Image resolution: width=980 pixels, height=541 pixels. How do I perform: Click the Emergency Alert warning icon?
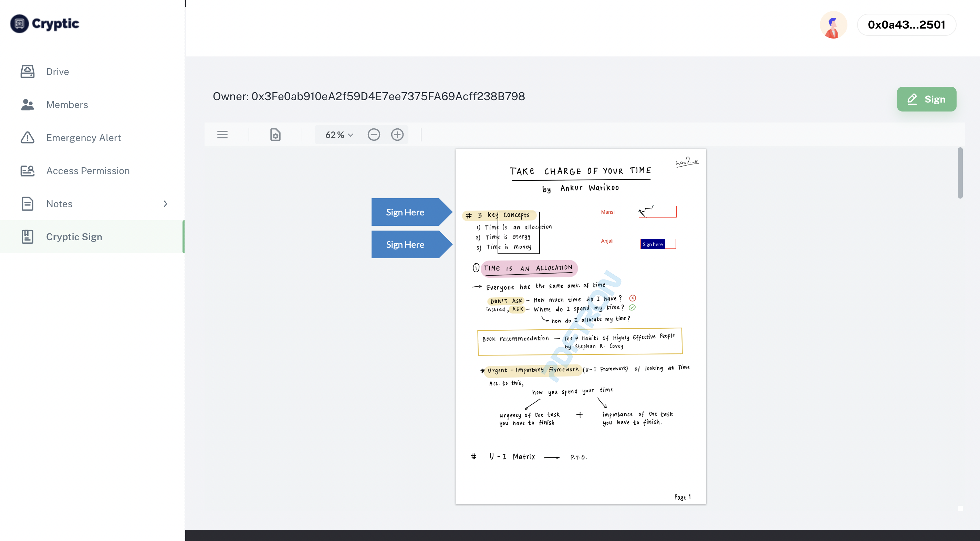27,138
